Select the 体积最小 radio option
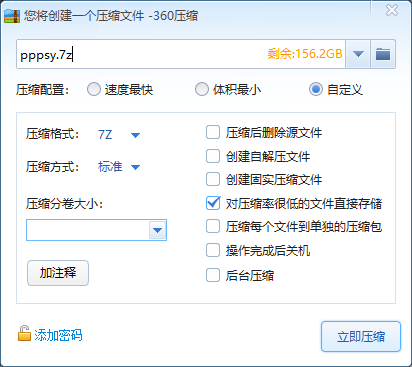This screenshot has height=367, width=412. [202, 89]
